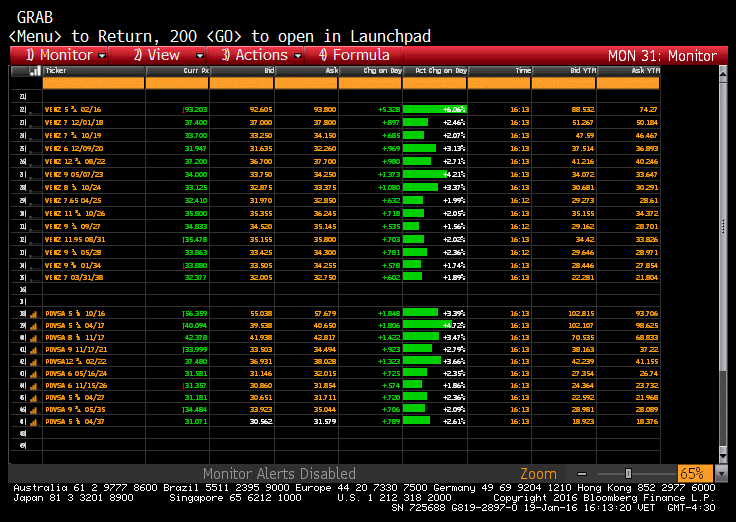Screen dimensions: 736x522
Task: Open the 3) Actions dropdown menu
Action: coord(256,55)
